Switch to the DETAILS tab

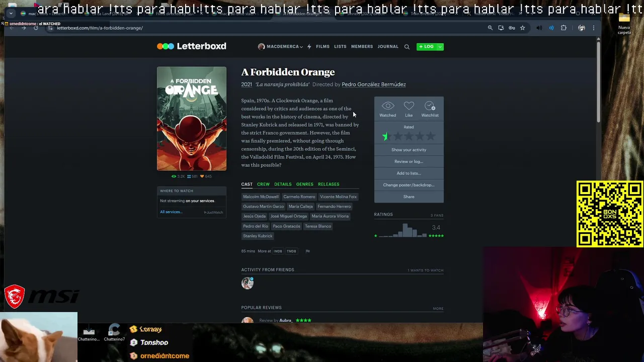[283, 184]
